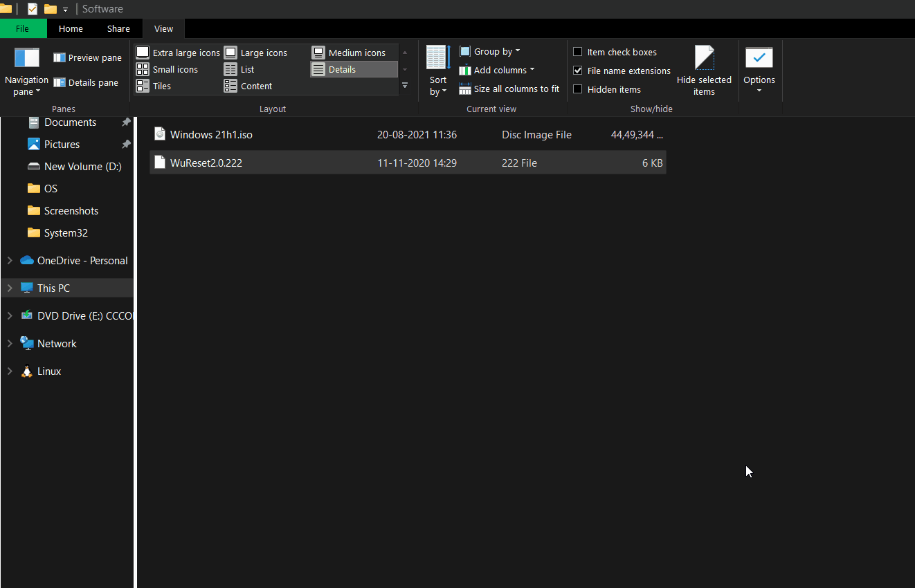Open the Sort by dropdown
The height and width of the screenshot is (588, 915).
438,72
